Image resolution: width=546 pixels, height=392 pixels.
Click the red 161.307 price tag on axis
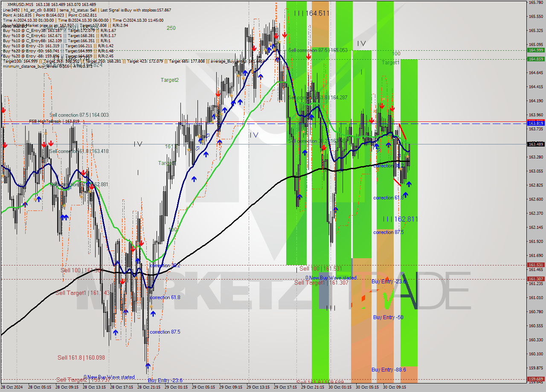(x=536, y=279)
